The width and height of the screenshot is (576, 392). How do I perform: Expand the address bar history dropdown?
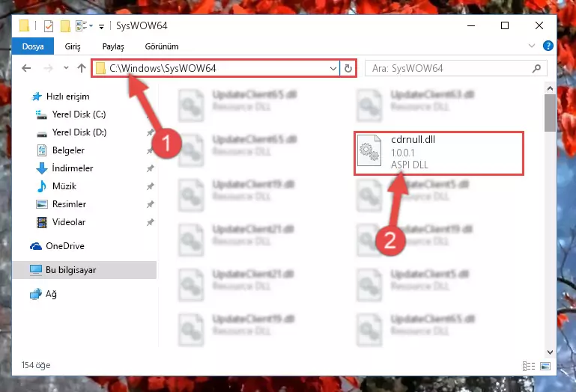pyautogui.click(x=333, y=69)
